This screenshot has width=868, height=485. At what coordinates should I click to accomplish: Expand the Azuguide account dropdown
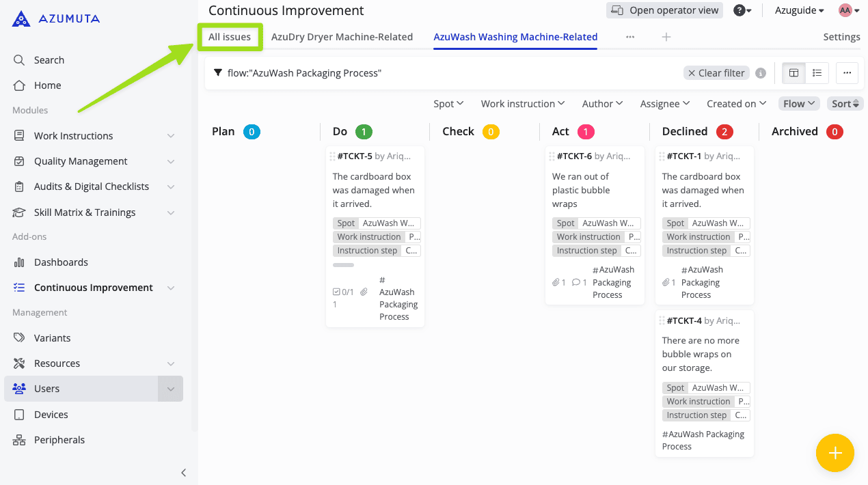point(799,10)
